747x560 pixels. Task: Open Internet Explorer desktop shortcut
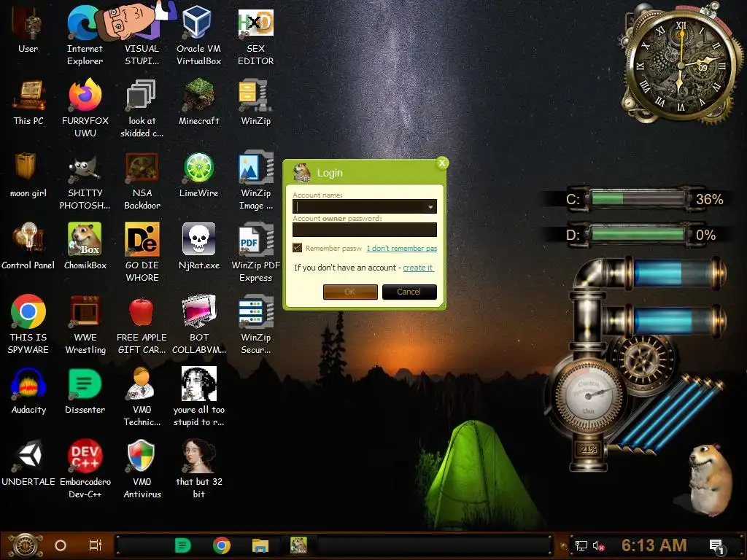[85, 36]
